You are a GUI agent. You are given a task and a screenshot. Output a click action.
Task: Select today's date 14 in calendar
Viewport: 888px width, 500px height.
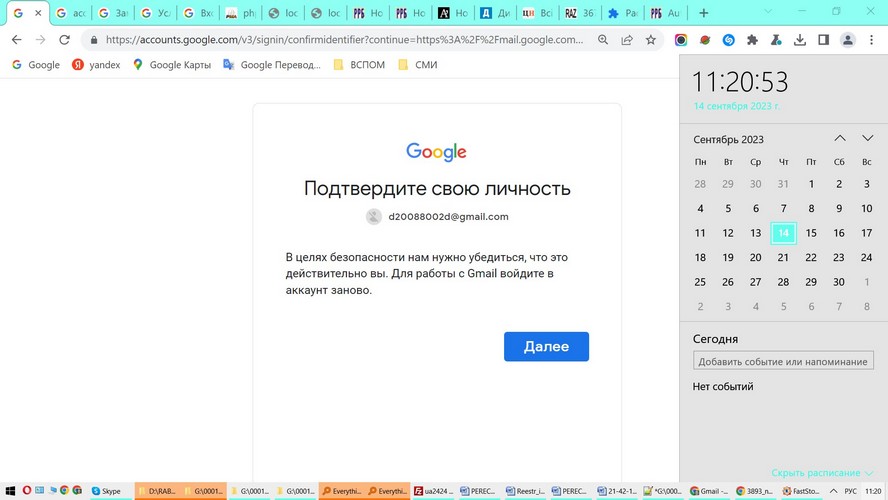pos(783,233)
